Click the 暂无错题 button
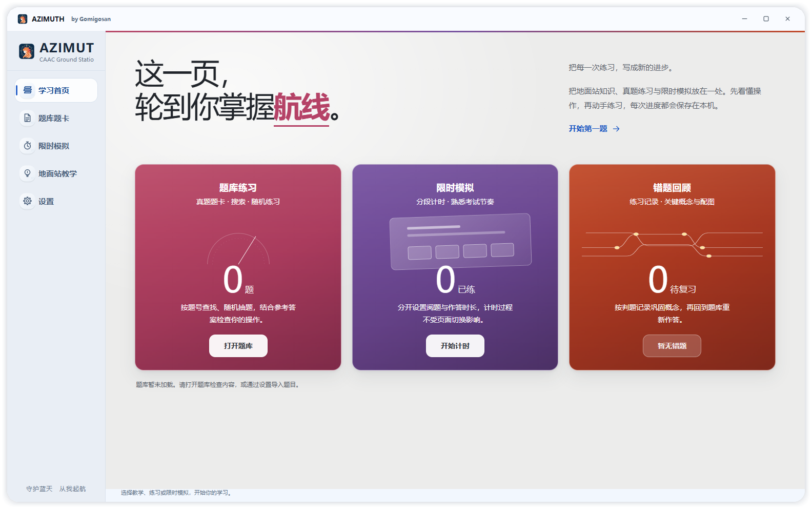The width and height of the screenshot is (812, 509). click(x=672, y=346)
